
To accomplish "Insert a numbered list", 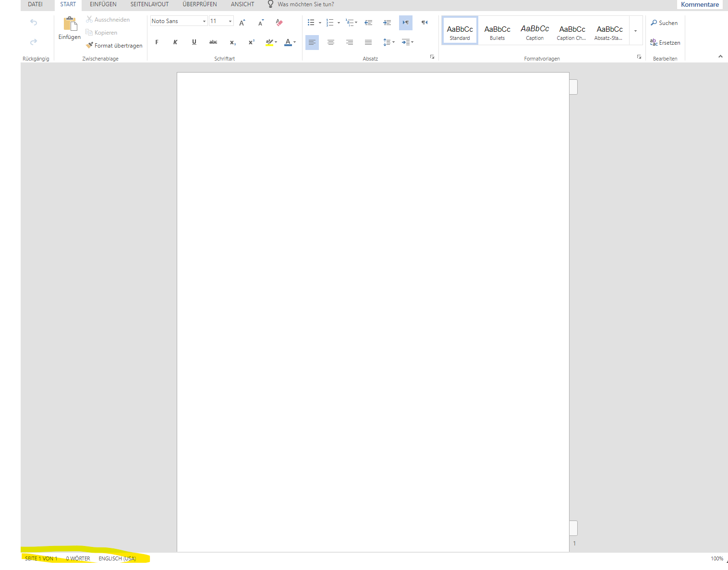I will pos(330,23).
